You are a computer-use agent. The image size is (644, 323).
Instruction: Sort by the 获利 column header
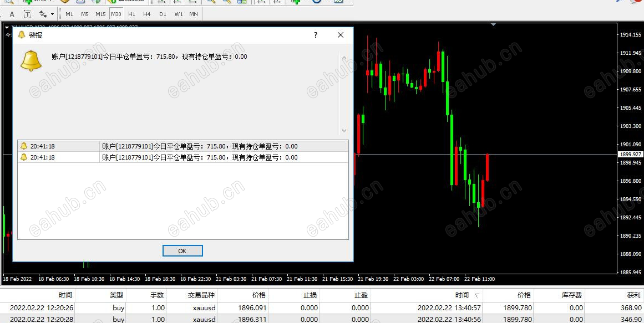click(613, 295)
